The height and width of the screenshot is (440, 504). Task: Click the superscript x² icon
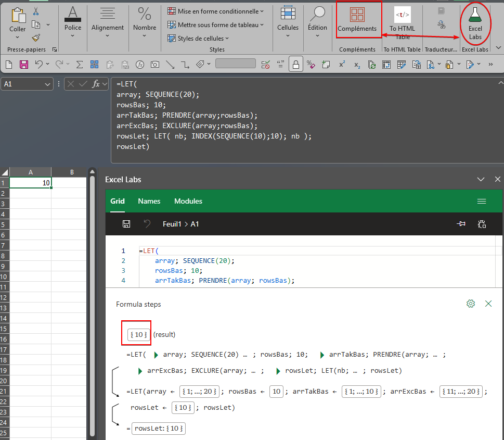(342, 64)
